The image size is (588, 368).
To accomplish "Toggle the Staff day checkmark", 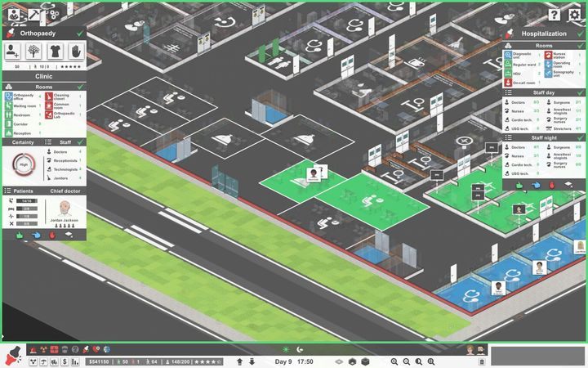I will click(581, 92).
